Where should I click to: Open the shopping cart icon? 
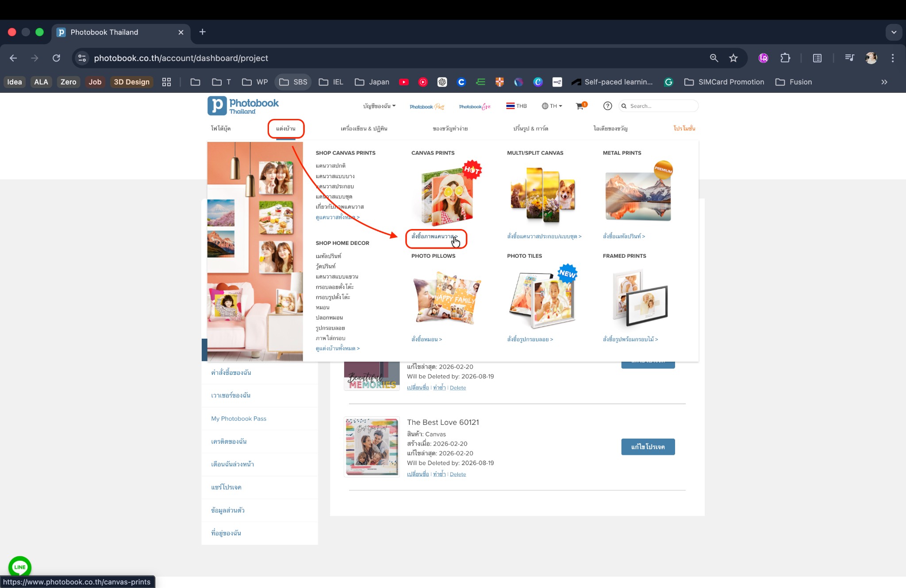(580, 106)
